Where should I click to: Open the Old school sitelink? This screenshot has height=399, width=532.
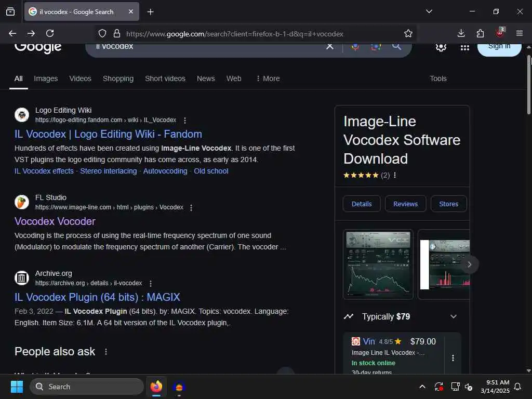coord(211,171)
